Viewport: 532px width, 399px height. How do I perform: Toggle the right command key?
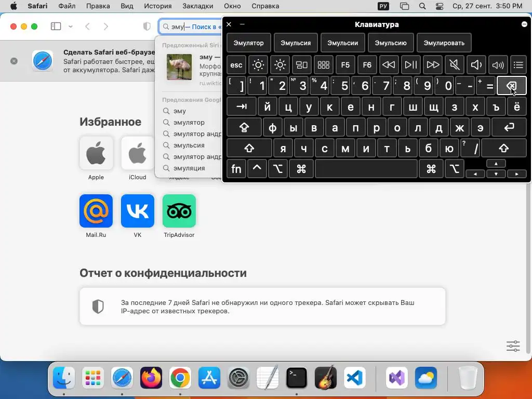point(431,169)
